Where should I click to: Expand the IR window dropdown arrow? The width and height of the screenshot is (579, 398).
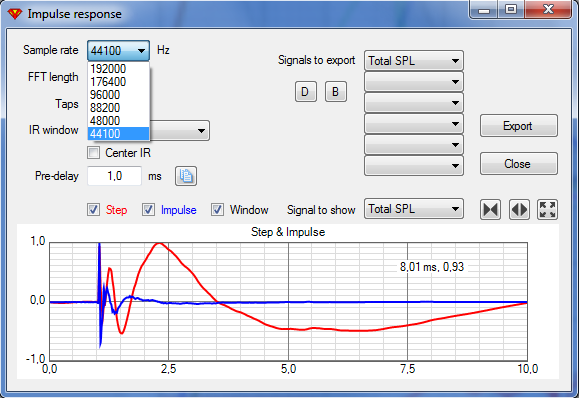(x=201, y=131)
